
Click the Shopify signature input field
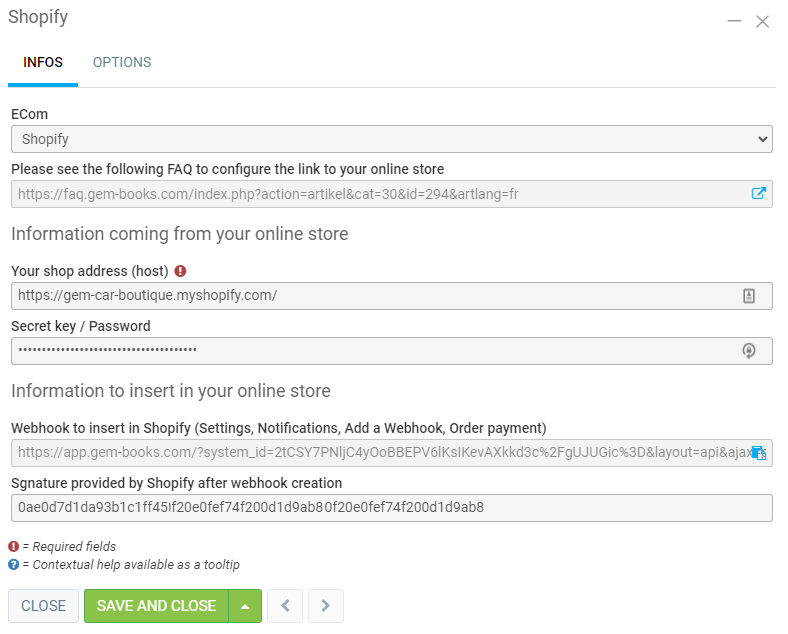pyautogui.click(x=391, y=508)
